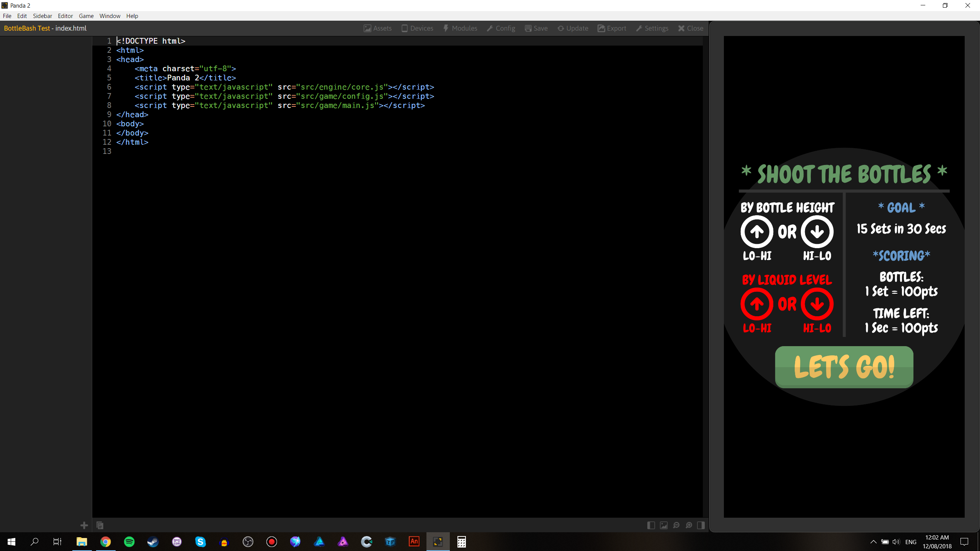Image resolution: width=980 pixels, height=551 pixels.
Task: Click the ENG language indicator
Action: tap(911, 542)
